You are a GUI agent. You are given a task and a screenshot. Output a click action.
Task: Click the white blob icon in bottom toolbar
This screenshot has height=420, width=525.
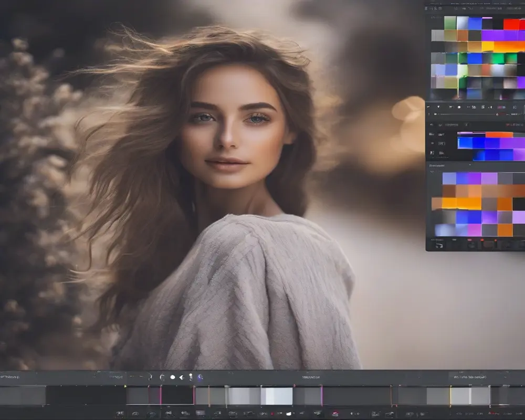tap(289, 414)
